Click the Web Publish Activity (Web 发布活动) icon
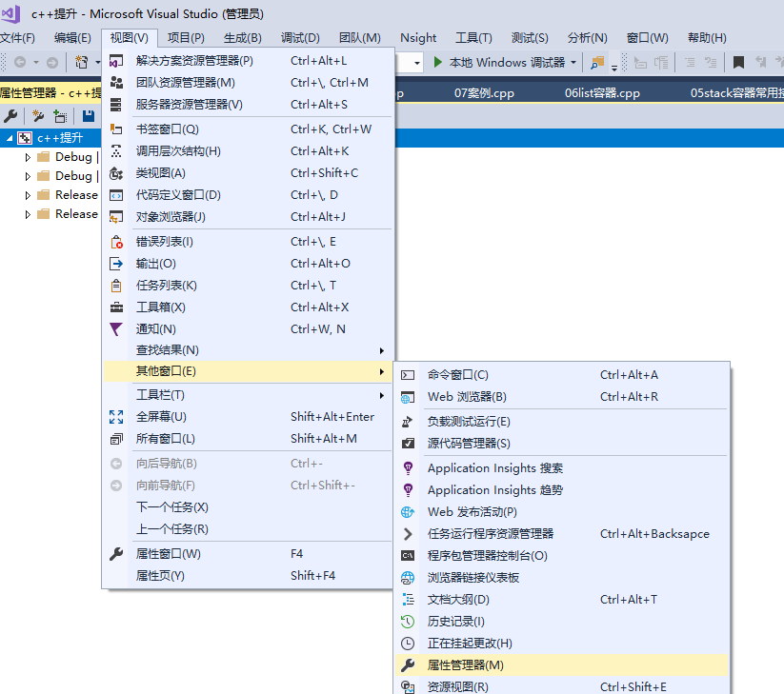Viewport: 784px width, 694px height. (x=408, y=512)
